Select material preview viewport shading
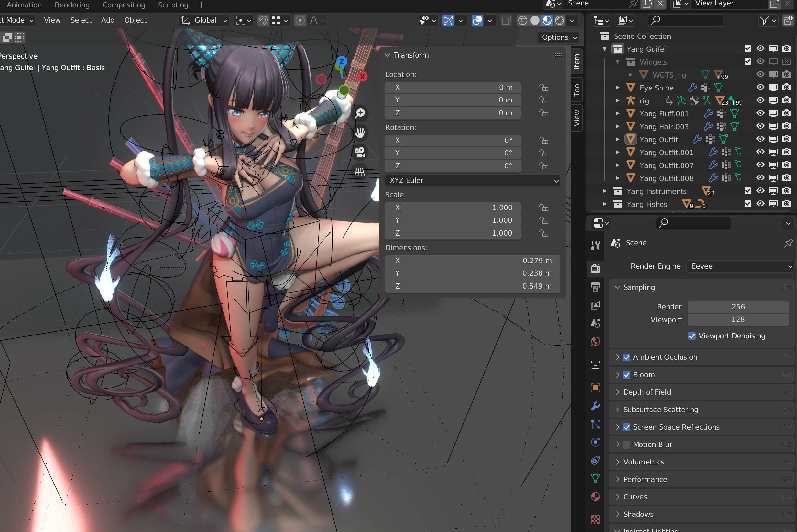Viewport: 797px width, 532px height. 547,21
